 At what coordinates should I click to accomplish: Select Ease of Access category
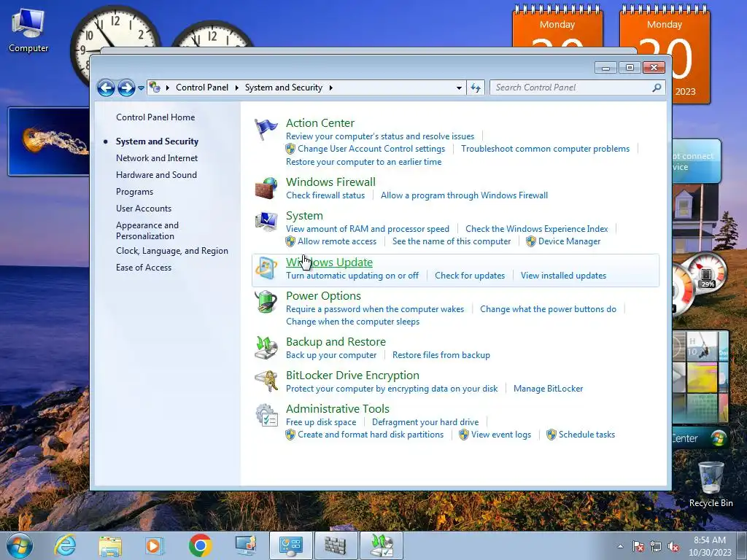point(144,268)
